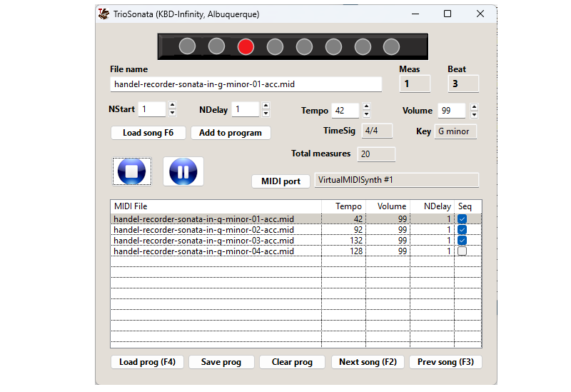571x392 pixels.
Task: Click the TimeSig field showing 4/4
Action: pyautogui.click(x=377, y=131)
